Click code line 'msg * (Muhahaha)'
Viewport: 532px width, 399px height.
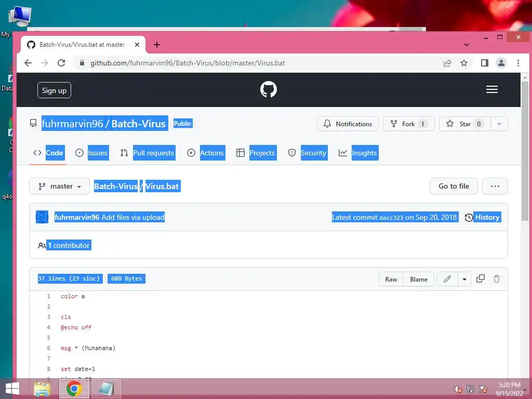click(88, 348)
